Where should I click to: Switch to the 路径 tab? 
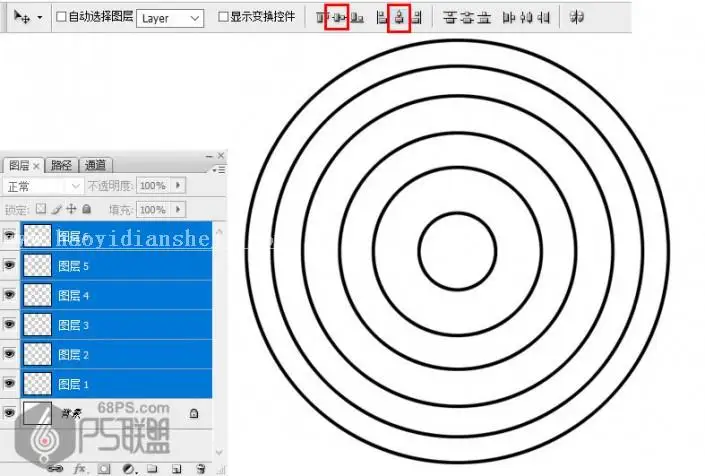click(62, 165)
